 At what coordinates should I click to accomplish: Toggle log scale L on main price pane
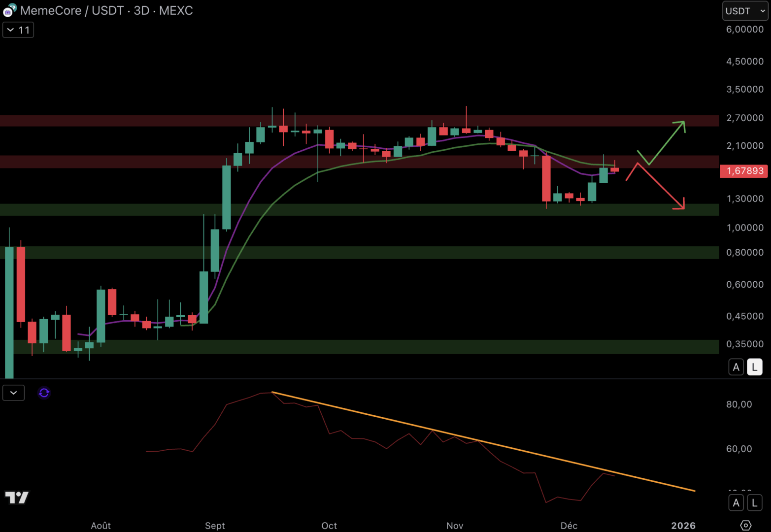pos(754,367)
